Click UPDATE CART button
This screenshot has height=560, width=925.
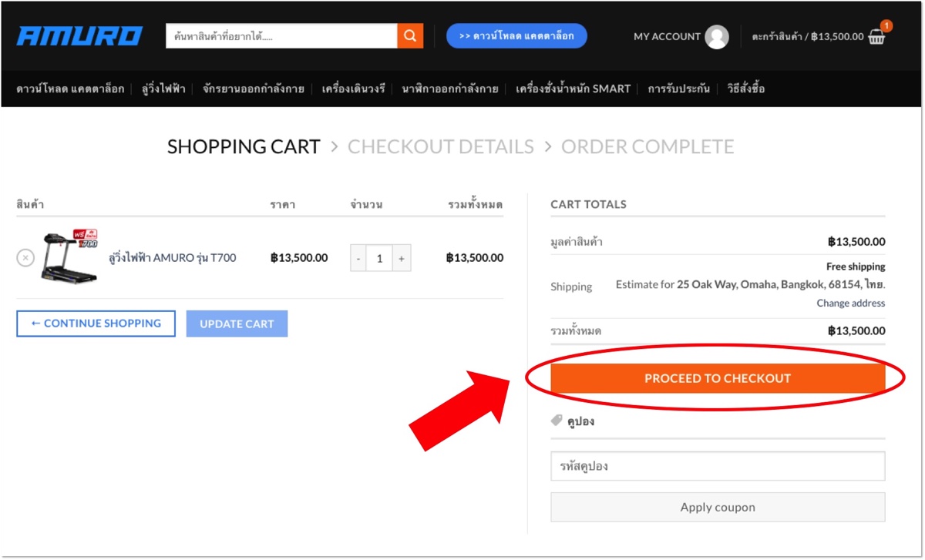pyautogui.click(x=237, y=324)
